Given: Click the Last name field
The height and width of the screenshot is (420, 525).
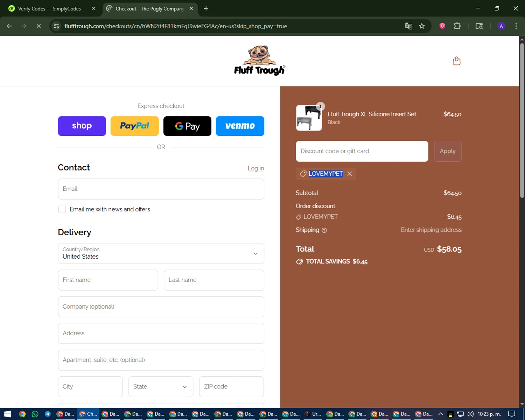Looking at the screenshot, I should [214, 280].
